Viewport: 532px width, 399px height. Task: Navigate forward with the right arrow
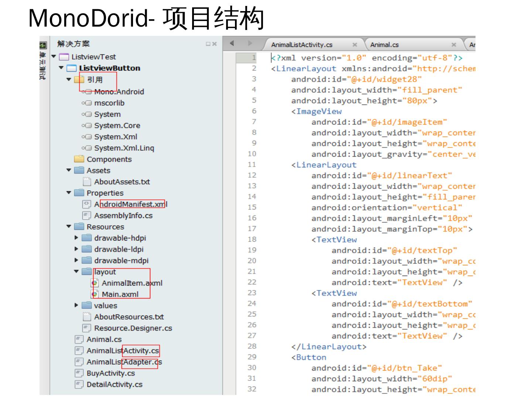250,43
